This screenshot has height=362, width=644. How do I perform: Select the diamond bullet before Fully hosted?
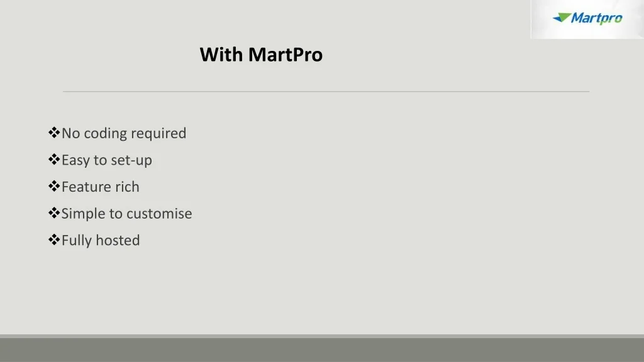coord(53,240)
